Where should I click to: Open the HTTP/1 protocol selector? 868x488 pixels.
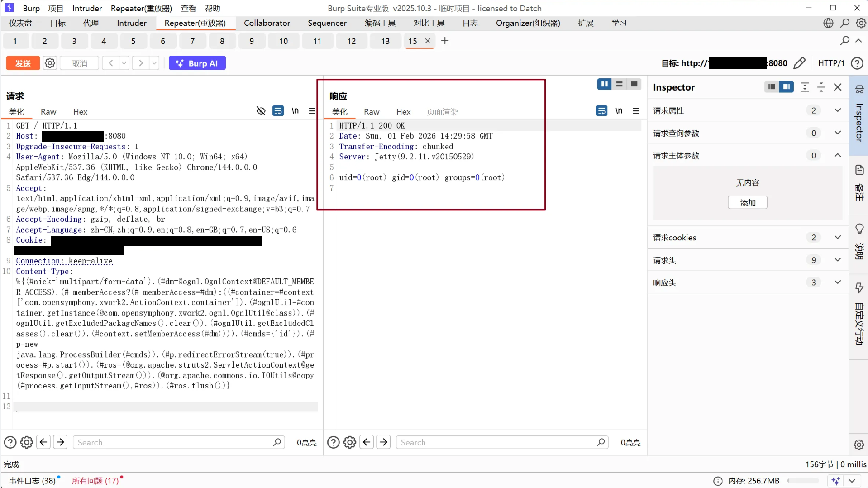[831, 63]
